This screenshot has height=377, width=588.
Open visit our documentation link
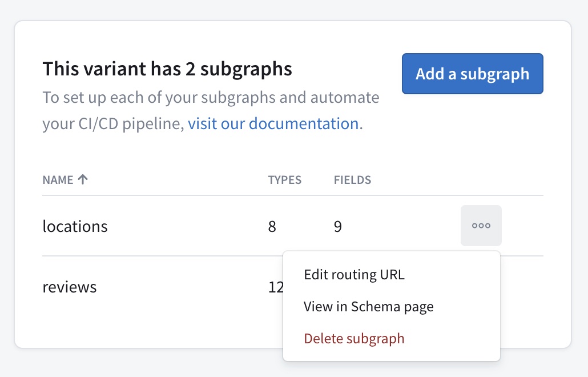tap(272, 123)
